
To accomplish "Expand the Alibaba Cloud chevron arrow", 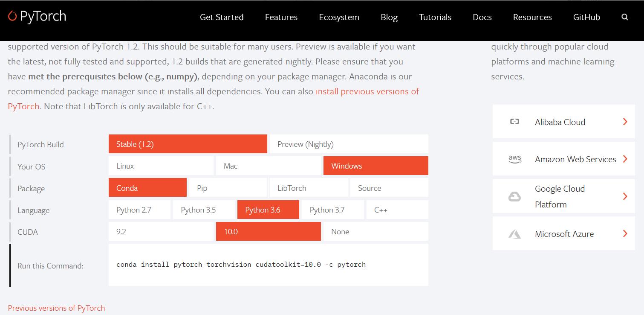I will pyautogui.click(x=625, y=122).
